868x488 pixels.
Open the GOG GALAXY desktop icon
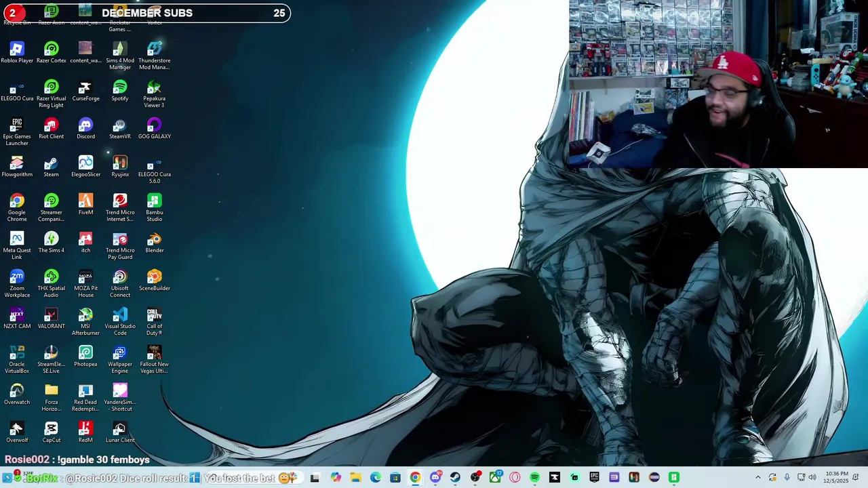[155, 129]
